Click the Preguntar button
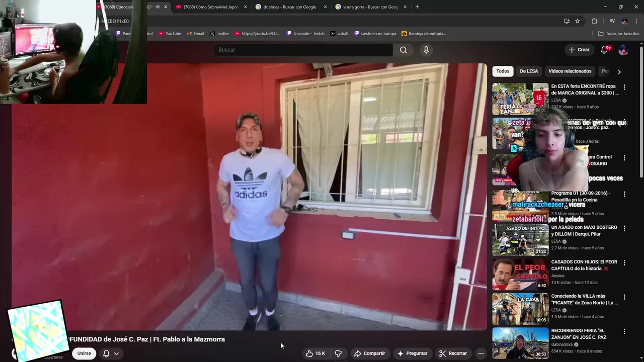The width and height of the screenshot is (644, 362). click(x=412, y=353)
